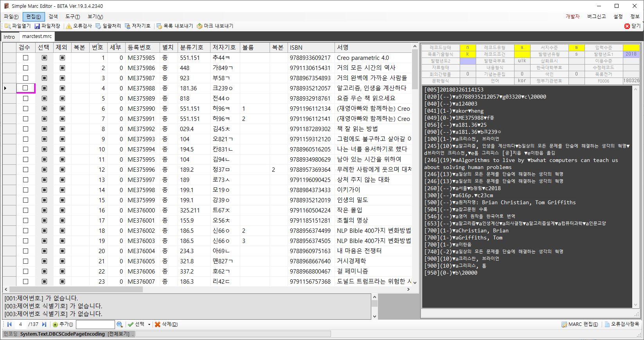Open 일괄처리 batch processing tool

click(x=108, y=26)
